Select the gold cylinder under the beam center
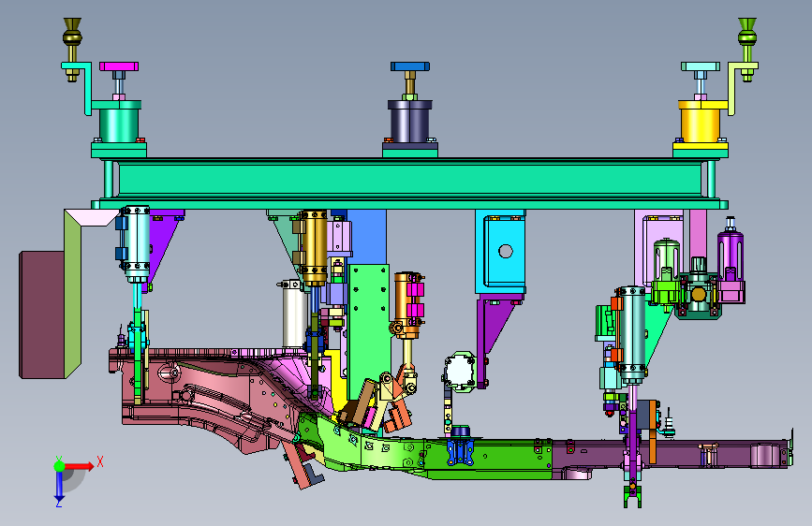The width and height of the screenshot is (812, 526). 314,247
